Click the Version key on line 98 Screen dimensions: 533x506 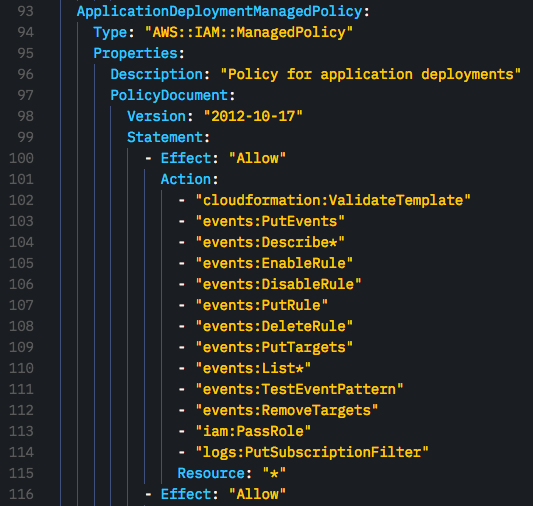pyautogui.click(x=156, y=117)
